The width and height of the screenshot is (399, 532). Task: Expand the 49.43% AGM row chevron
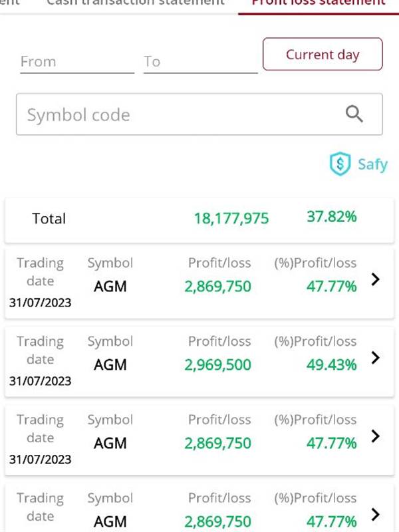375,358
